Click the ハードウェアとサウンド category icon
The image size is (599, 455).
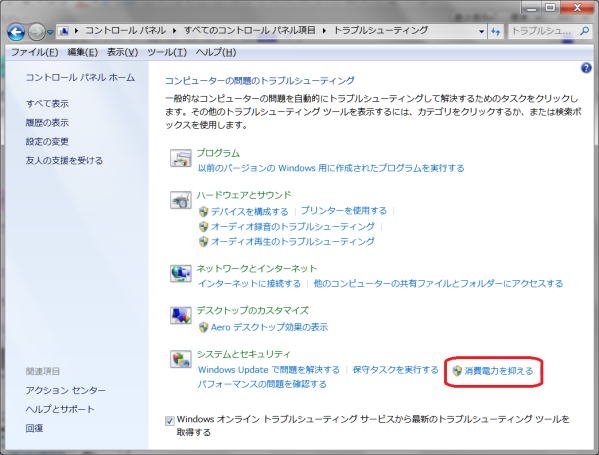(x=181, y=200)
